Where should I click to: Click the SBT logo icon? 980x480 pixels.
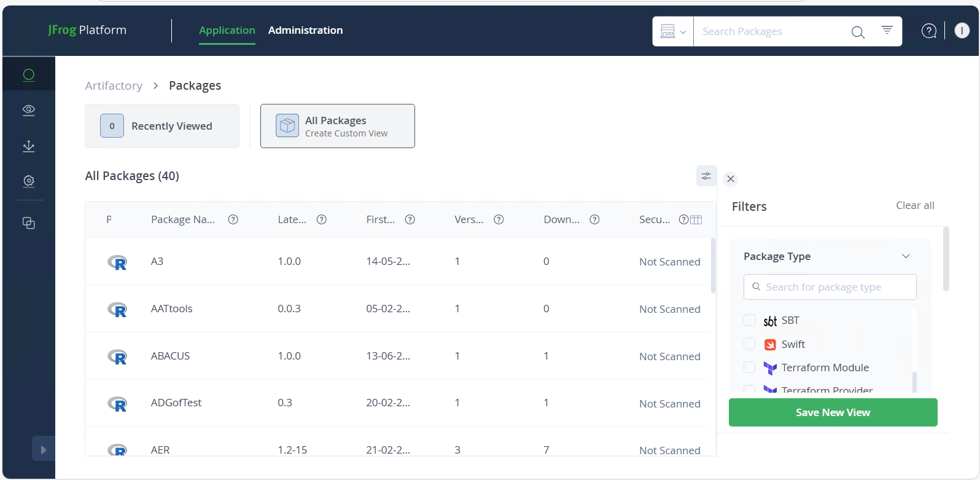tap(770, 321)
